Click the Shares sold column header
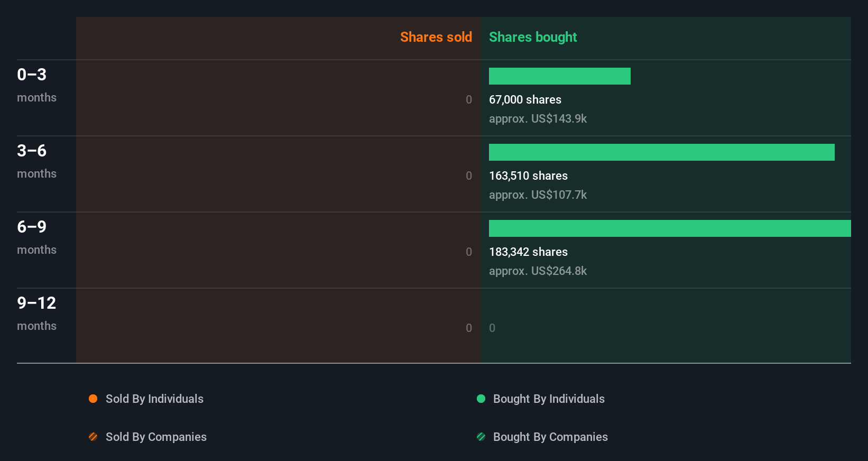The image size is (868, 461). click(436, 37)
